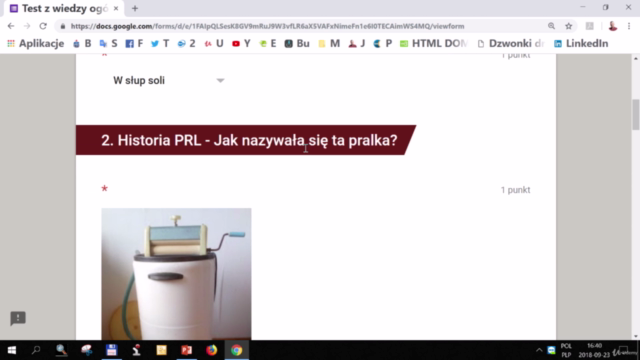640x360 pixels.
Task: Open the Windows Start menu
Action: [11, 350]
